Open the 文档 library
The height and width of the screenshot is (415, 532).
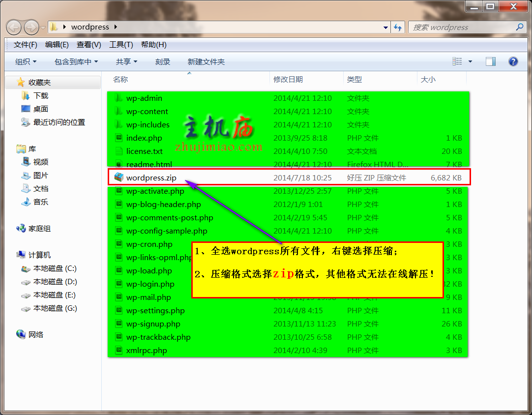(41, 189)
